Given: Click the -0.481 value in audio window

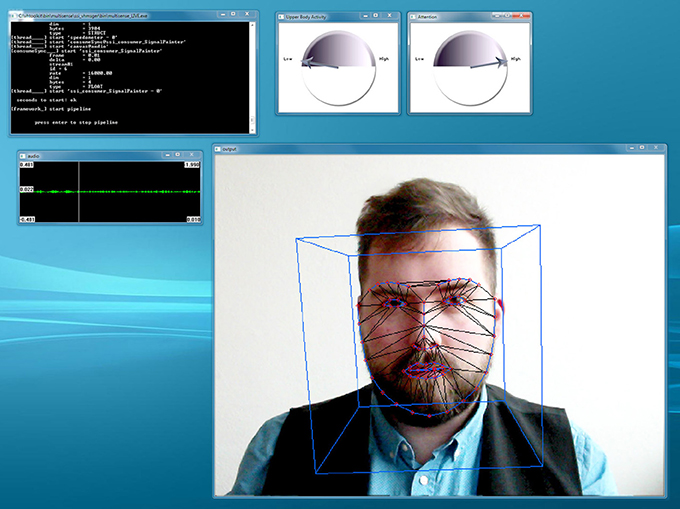Looking at the screenshot, I should (27, 220).
